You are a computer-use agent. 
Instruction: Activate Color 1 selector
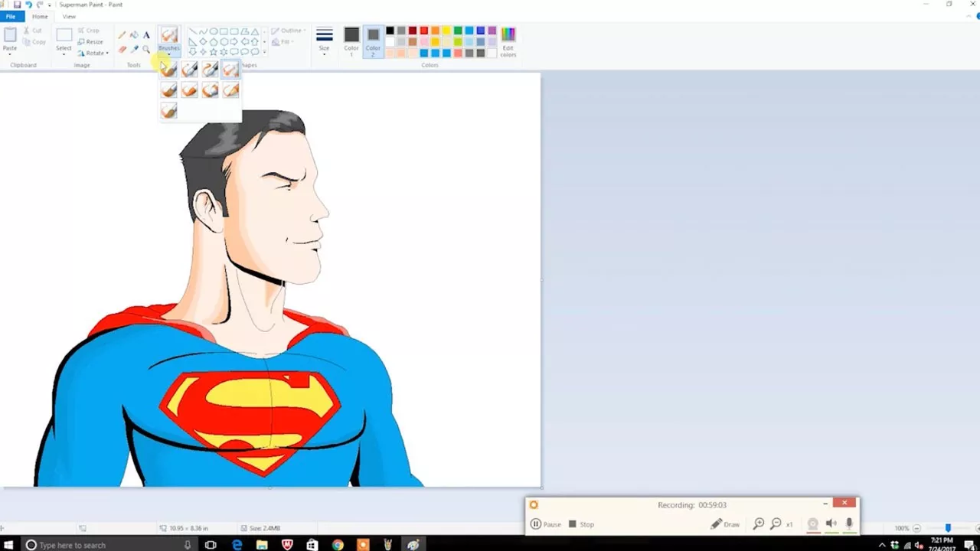click(x=351, y=41)
